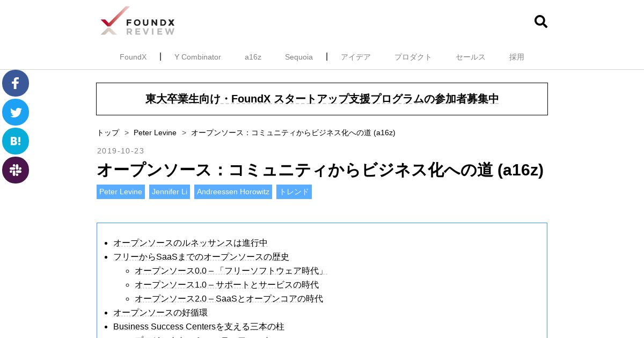Share the article on Facebook
The width and height of the screenshot is (644, 338).
(16, 83)
